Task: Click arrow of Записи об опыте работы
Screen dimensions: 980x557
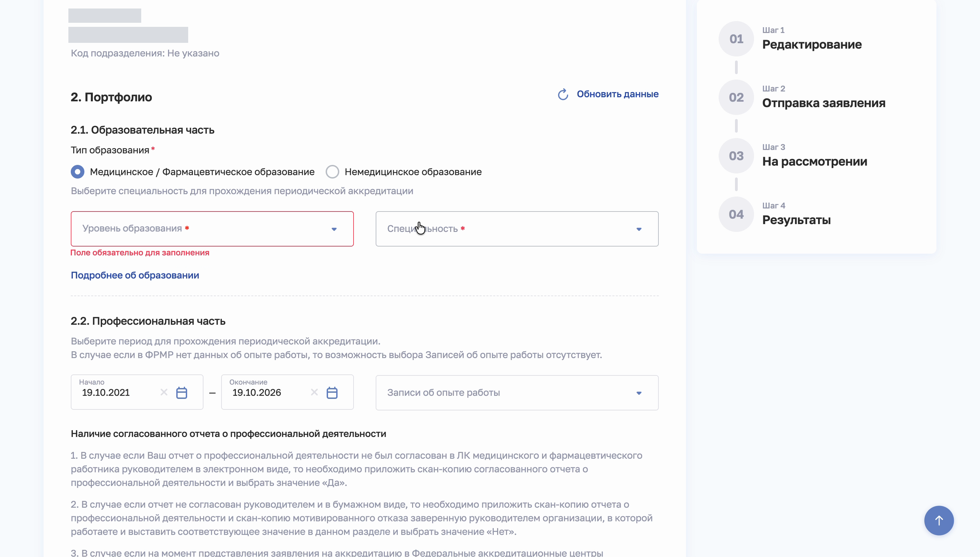Action: (639, 393)
